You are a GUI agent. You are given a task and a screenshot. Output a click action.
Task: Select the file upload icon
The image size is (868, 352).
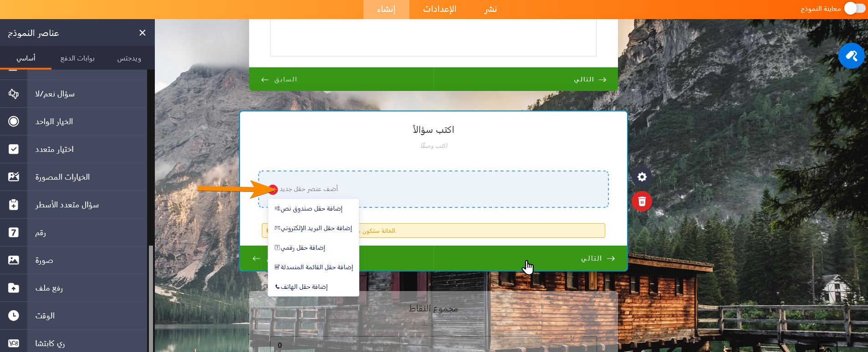pyautogui.click(x=14, y=288)
